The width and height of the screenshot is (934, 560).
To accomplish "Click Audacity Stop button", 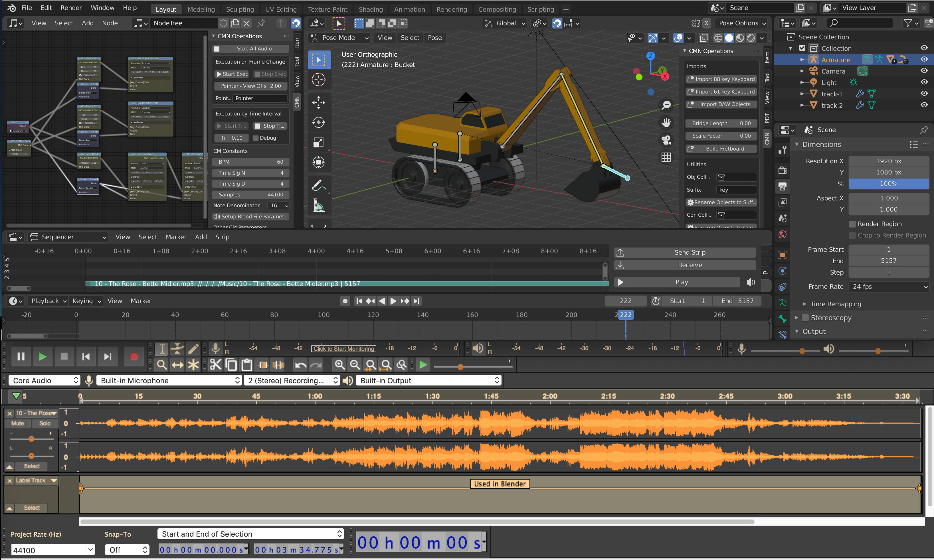I will click(64, 357).
